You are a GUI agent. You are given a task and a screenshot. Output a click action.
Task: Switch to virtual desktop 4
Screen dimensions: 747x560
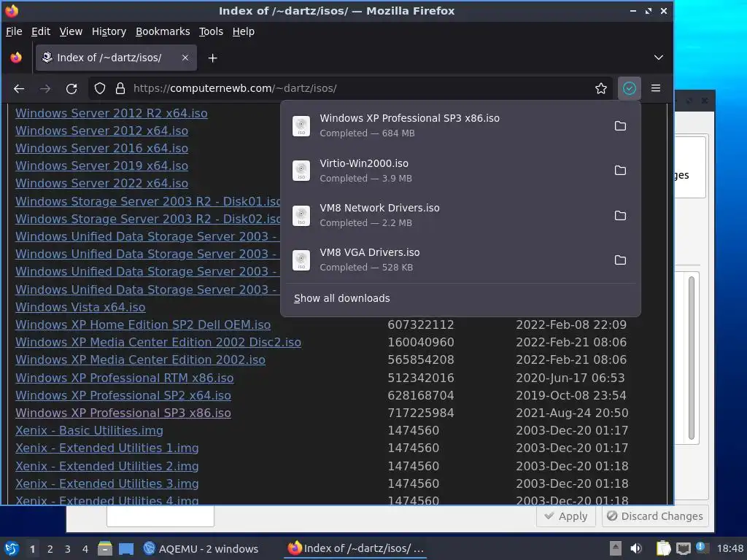(85, 549)
